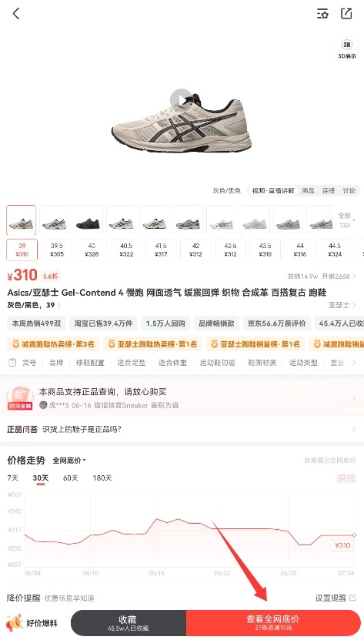Select size 40 priced ¥328

tap(92, 250)
